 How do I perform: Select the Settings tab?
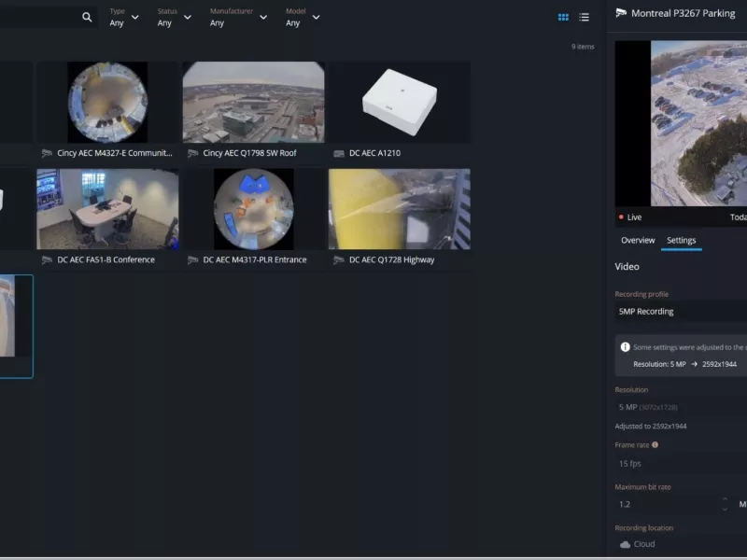coord(682,240)
